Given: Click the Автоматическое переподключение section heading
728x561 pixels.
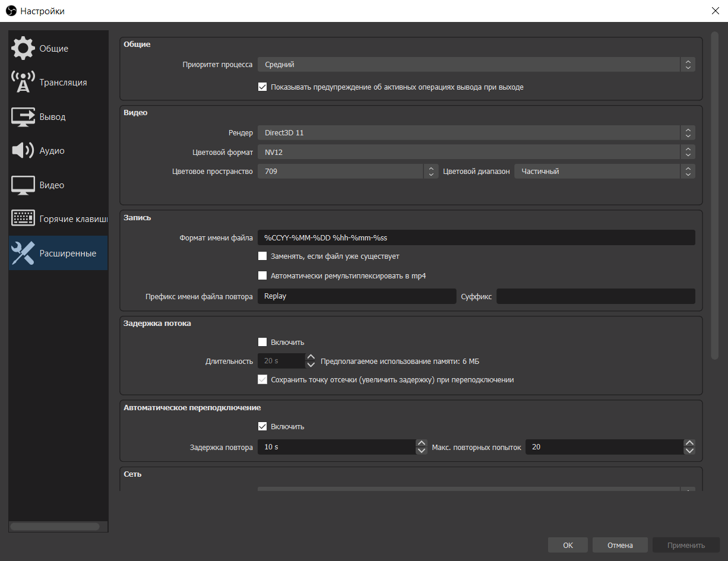Looking at the screenshot, I should [x=192, y=407].
